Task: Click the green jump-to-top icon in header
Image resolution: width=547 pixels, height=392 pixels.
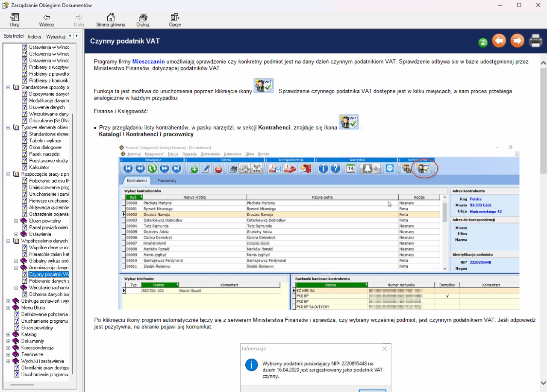Action: (x=482, y=42)
